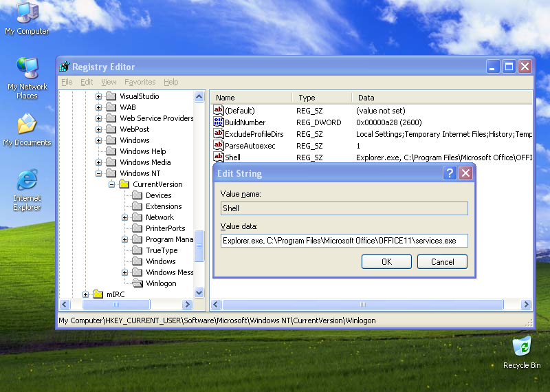Click the VisualStudio folder icon

click(111, 96)
